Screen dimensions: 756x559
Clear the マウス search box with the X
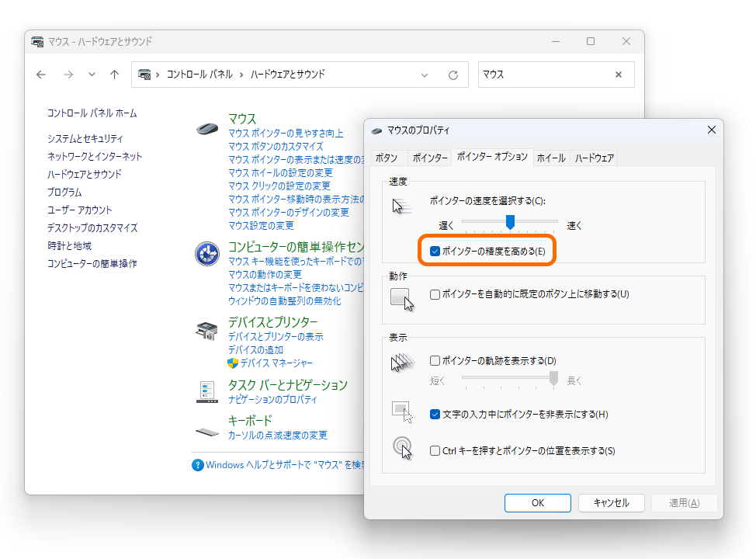click(x=618, y=75)
